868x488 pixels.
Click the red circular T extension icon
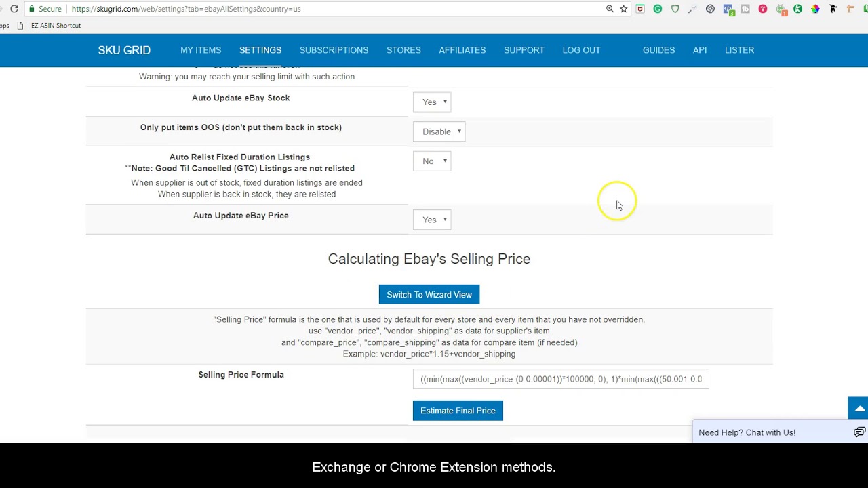click(x=763, y=9)
